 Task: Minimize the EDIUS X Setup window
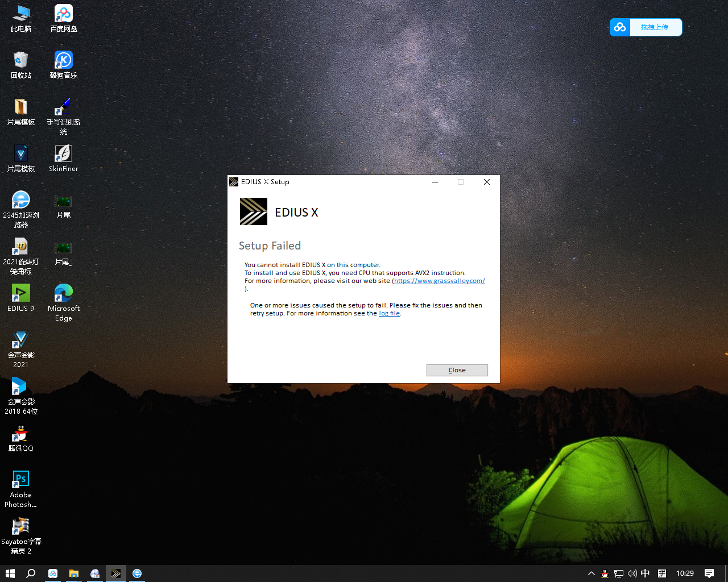point(435,182)
